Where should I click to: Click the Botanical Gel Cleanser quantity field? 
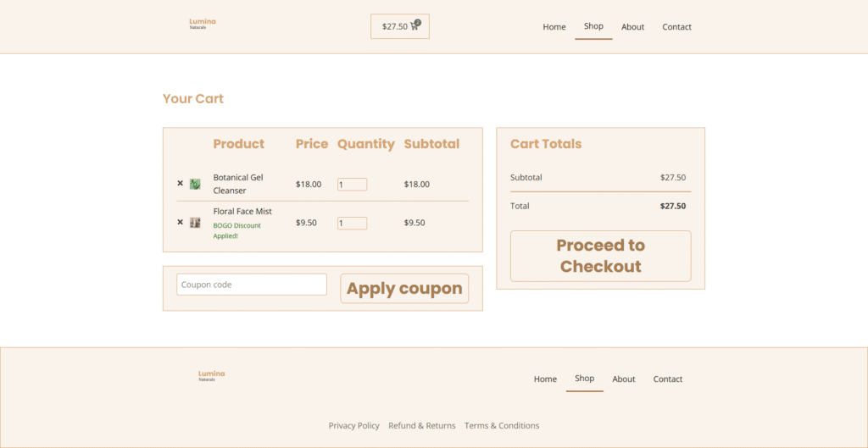pos(352,185)
